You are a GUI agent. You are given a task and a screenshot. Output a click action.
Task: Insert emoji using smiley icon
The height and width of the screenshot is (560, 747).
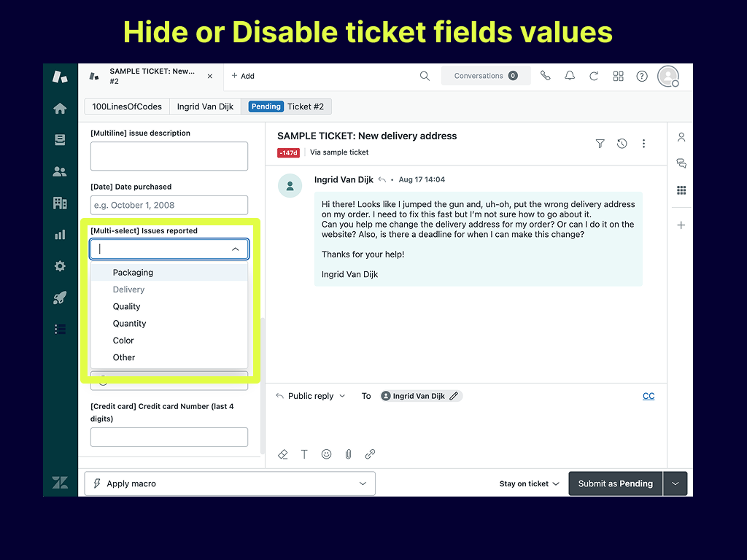(x=327, y=454)
